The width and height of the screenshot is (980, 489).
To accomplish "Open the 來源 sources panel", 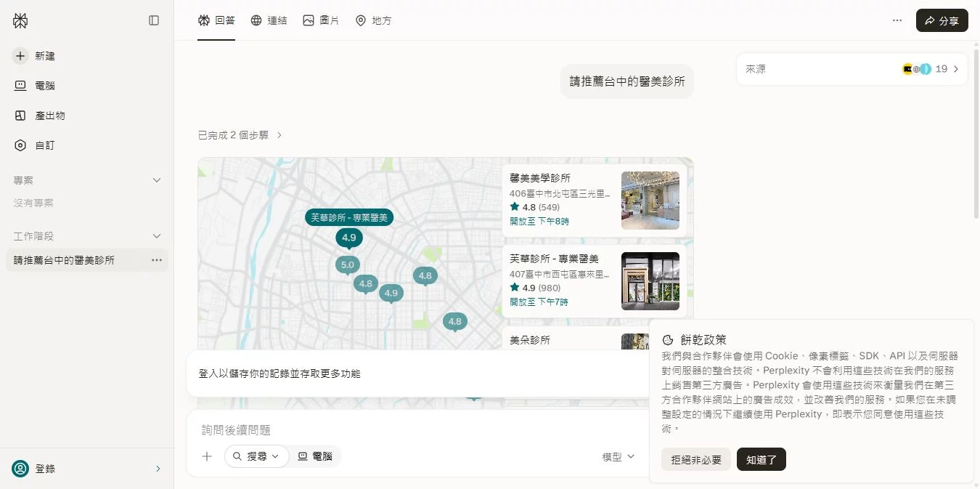I will tap(852, 69).
